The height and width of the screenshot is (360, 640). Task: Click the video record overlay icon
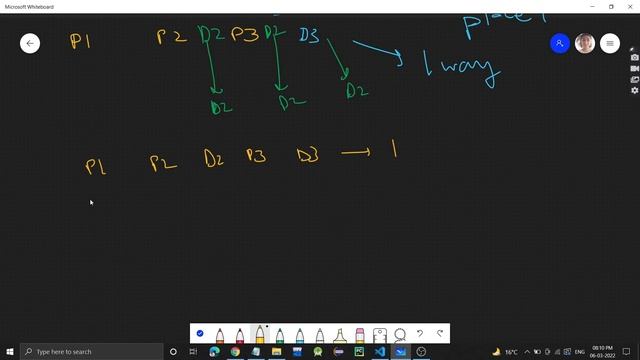point(635,69)
